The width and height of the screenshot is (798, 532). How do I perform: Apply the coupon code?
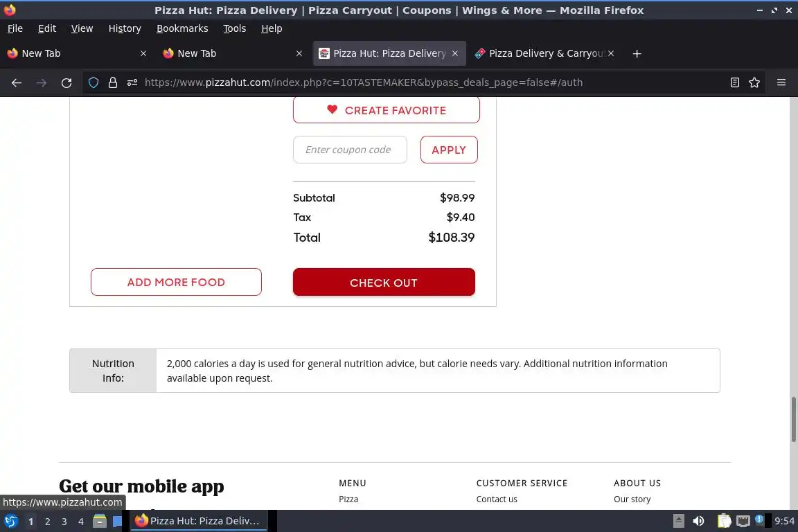449,150
